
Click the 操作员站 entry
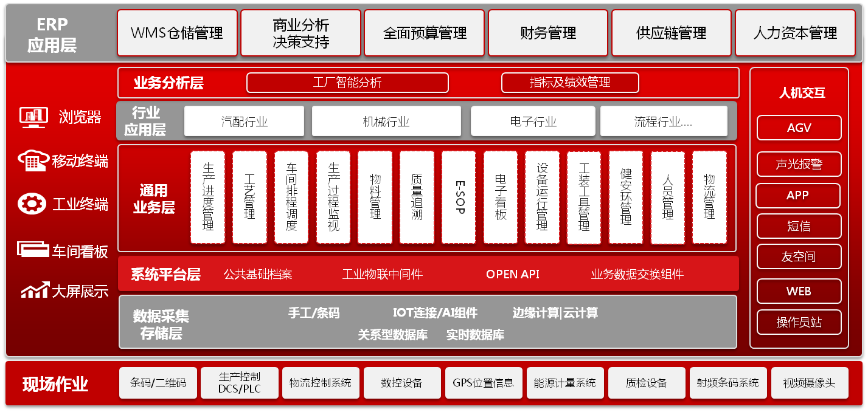tap(799, 322)
